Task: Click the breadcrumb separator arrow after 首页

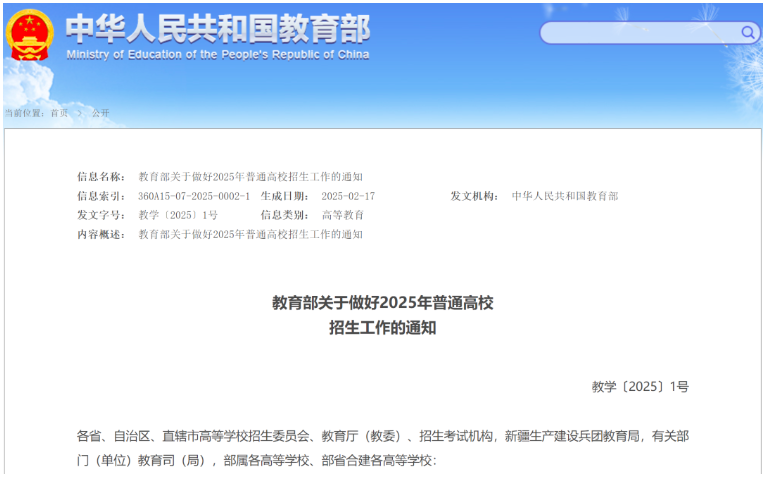Action: (80, 113)
